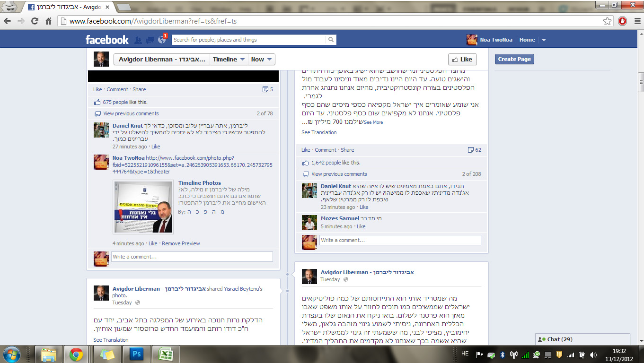This screenshot has height=363, width=644.
Task: Click the Chrome home icon
Action: [48, 21]
